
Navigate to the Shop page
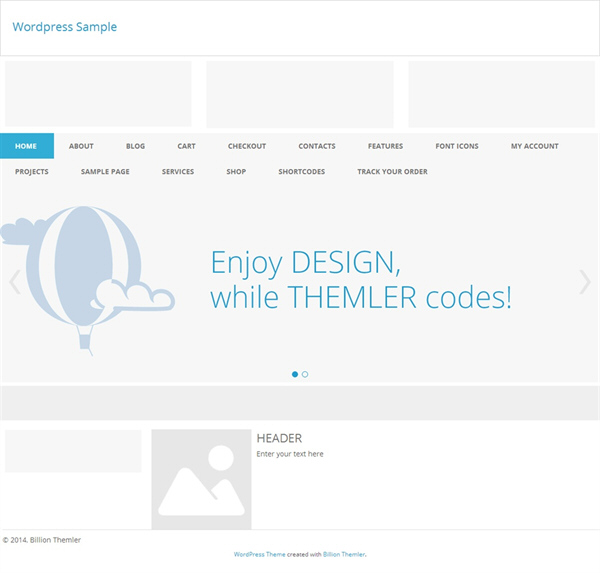click(x=236, y=171)
